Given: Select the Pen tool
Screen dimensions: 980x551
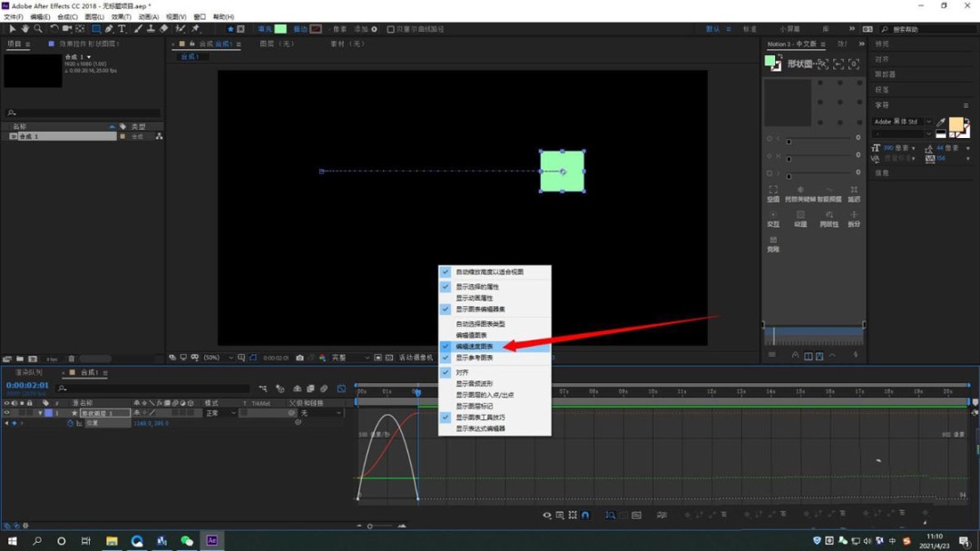Looking at the screenshot, I should point(109,29).
